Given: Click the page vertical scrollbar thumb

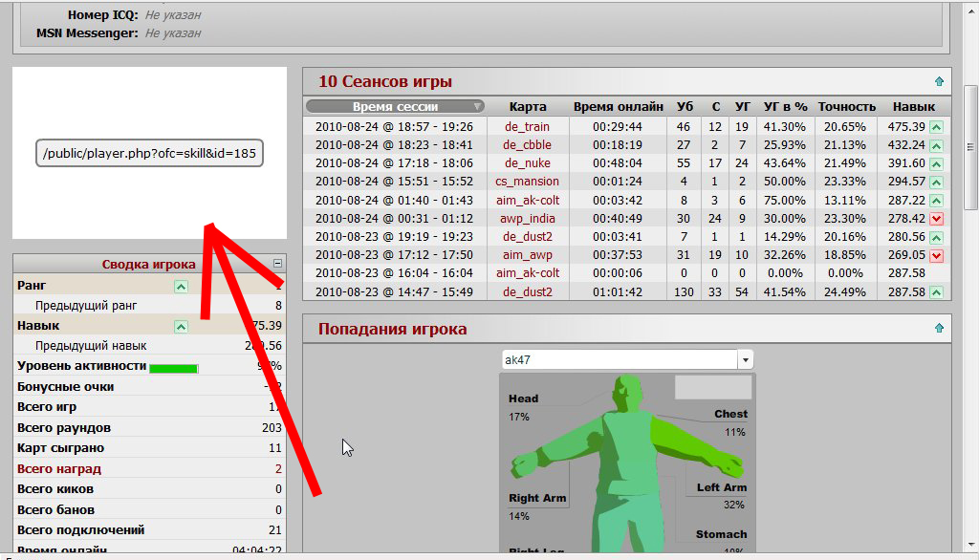Looking at the screenshot, I should tap(970, 147).
